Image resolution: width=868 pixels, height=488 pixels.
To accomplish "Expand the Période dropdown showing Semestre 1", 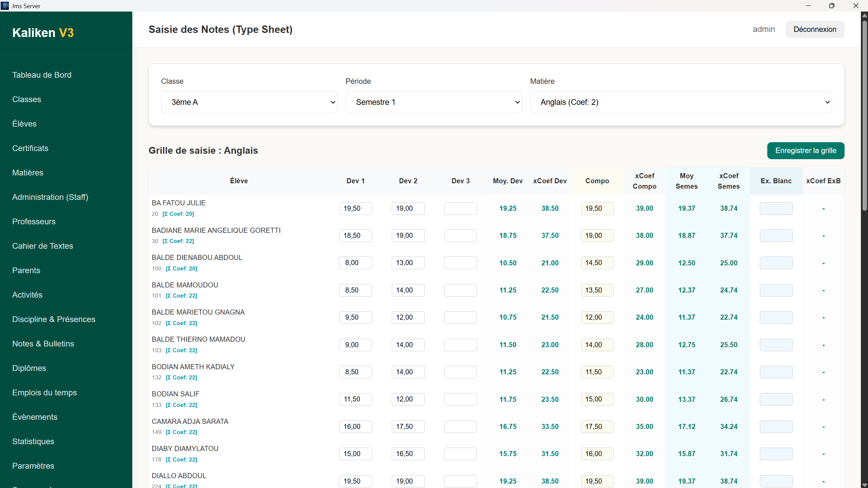I will point(433,102).
